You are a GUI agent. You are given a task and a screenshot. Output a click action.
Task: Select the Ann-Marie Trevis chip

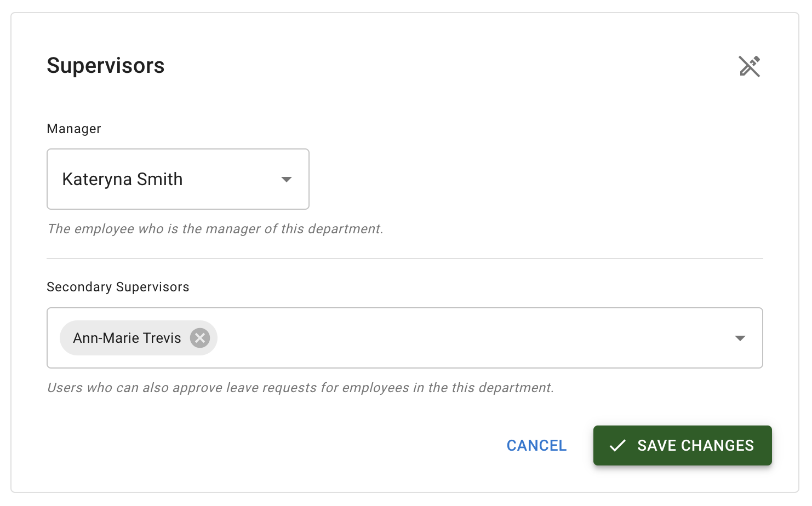pos(126,338)
